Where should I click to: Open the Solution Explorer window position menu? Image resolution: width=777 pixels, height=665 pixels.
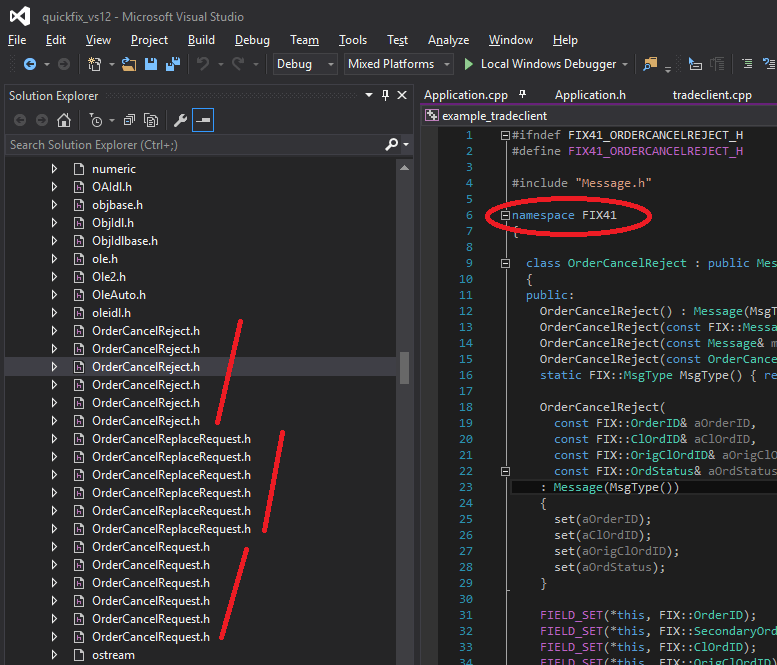(369, 95)
